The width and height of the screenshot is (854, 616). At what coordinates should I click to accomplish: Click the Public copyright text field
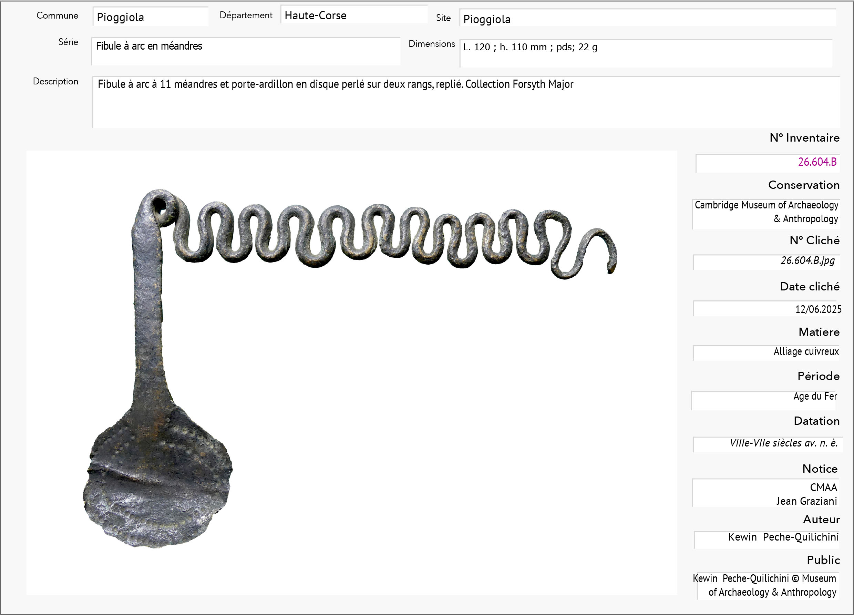(x=766, y=585)
